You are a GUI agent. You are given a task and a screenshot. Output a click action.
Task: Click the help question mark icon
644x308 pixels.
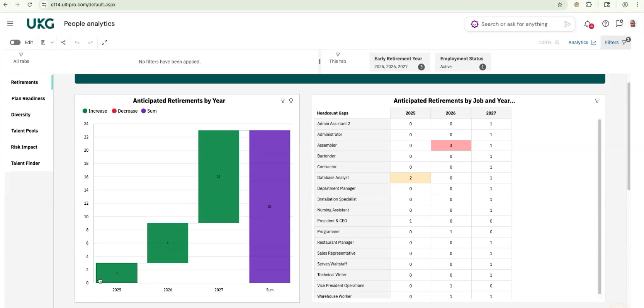click(605, 24)
